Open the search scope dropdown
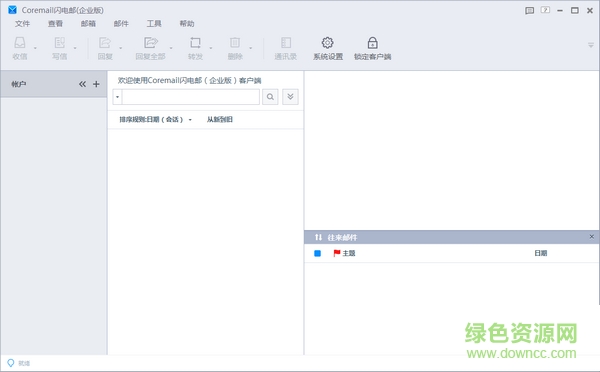 tap(117, 97)
